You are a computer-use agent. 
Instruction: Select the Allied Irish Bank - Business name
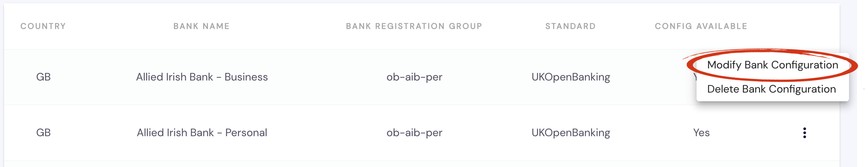coord(202,77)
